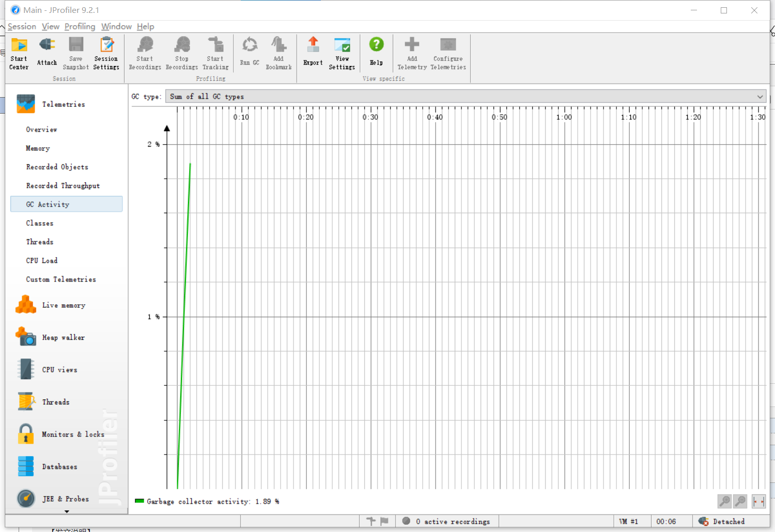Open the Help menu
775x532 pixels.
click(x=146, y=26)
